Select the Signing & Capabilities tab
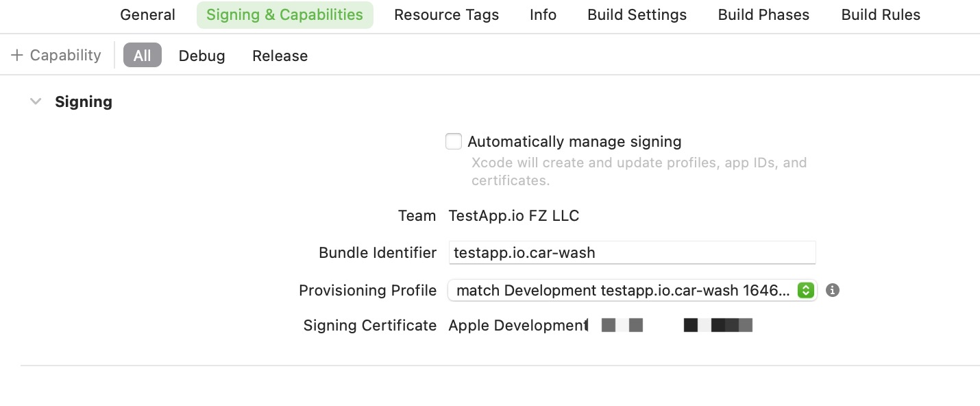Screen dimensions: 980x406 285,14
